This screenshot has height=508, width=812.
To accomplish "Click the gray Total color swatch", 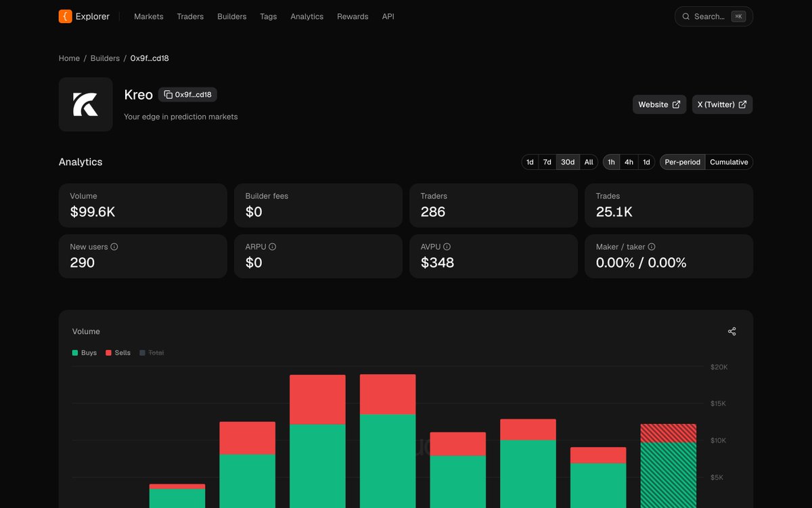I will (x=142, y=353).
